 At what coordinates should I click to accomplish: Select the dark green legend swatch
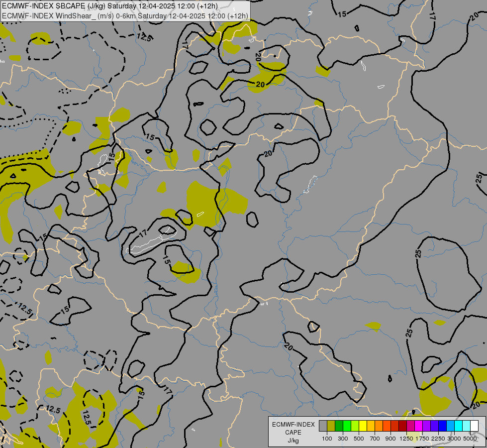coord(339,426)
